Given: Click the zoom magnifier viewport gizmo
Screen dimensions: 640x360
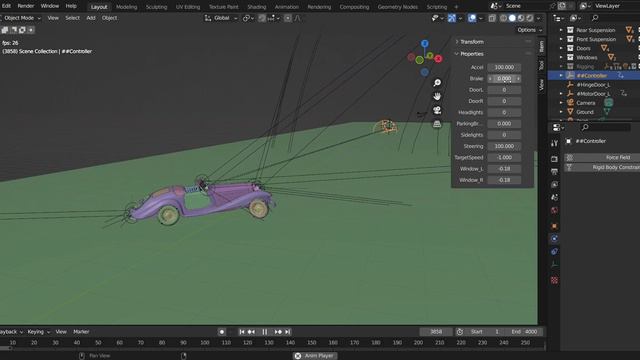Looking at the screenshot, I should click(x=437, y=83).
